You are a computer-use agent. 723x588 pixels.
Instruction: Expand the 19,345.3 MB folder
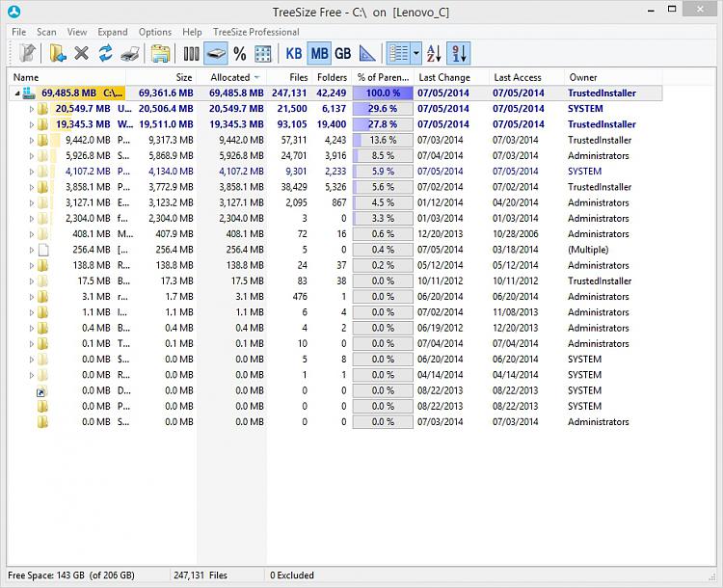(32, 124)
